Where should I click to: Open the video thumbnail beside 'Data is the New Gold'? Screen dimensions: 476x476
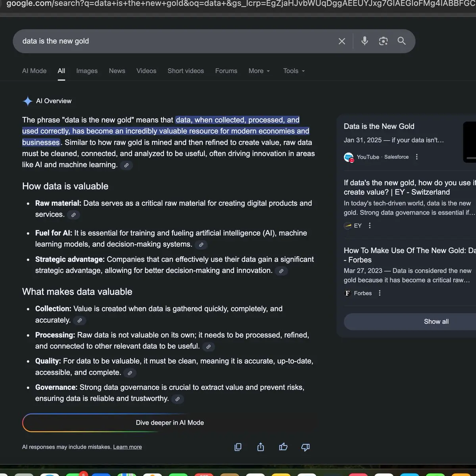click(x=470, y=142)
